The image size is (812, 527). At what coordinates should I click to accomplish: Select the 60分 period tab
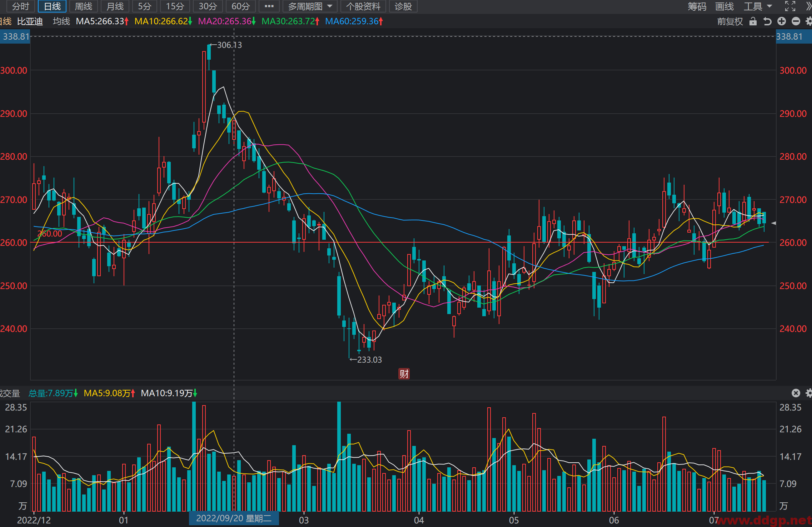240,6
